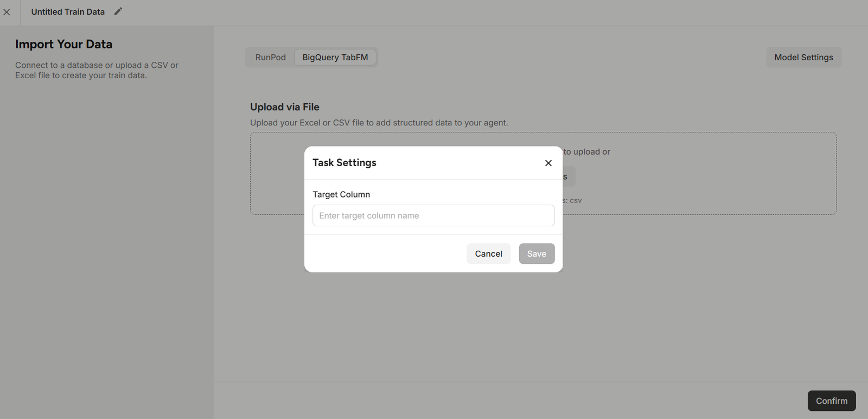Confirm the data import

click(x=832, y=401)
